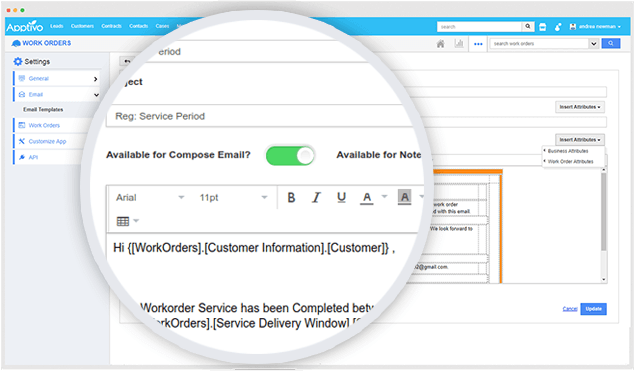Open the three dots more menu

[x=478, y=44]
